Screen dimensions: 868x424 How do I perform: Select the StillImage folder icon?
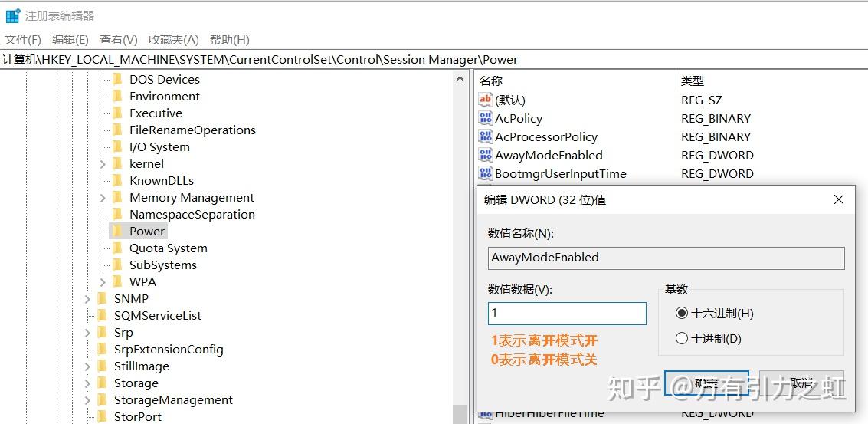click(x=101, y=366)
